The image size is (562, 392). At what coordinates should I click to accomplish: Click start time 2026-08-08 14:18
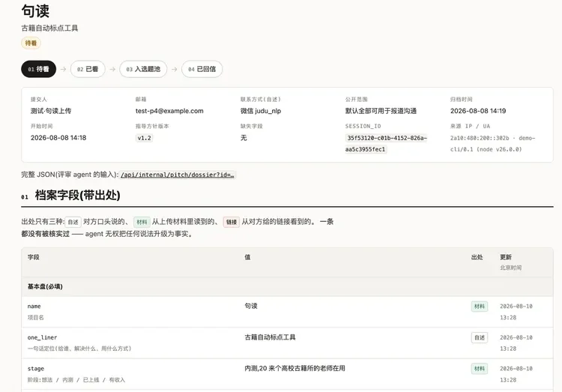[x=58, y=138]
